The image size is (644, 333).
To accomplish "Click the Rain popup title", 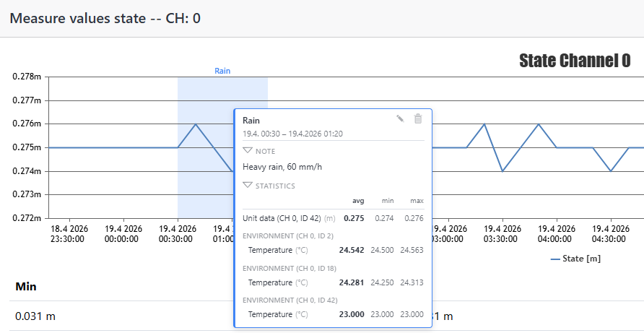I will pyautogui.click(x=251, y=121).
